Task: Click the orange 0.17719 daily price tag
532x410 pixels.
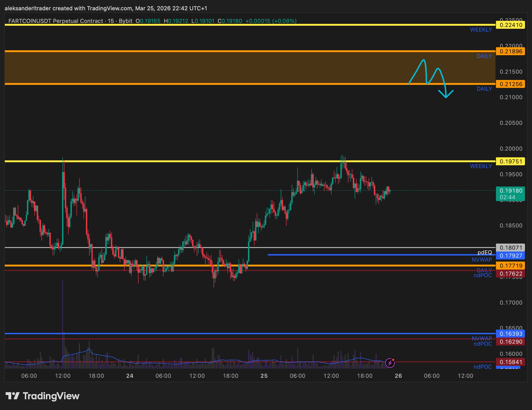Action: [x=510, y=265]
